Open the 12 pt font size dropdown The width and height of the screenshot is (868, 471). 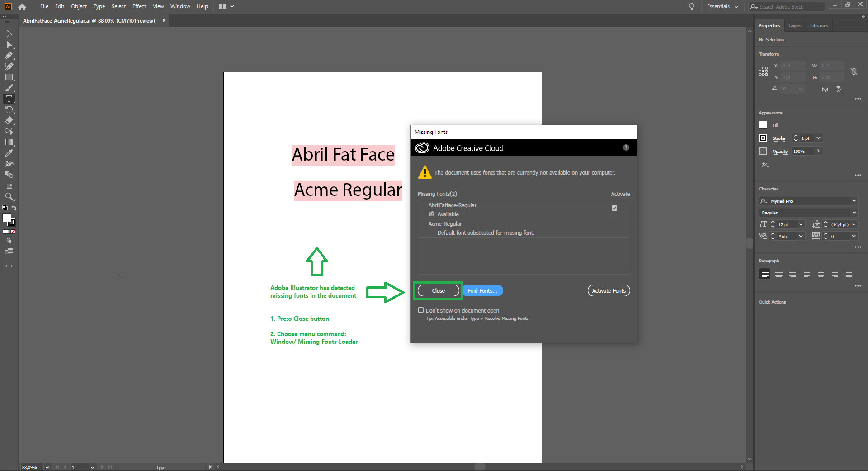pyautogui.click(x=801, y=224)
